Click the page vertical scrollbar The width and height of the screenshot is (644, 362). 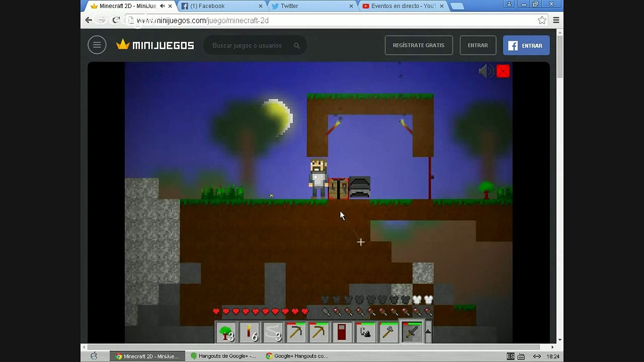tap(560, 57)
